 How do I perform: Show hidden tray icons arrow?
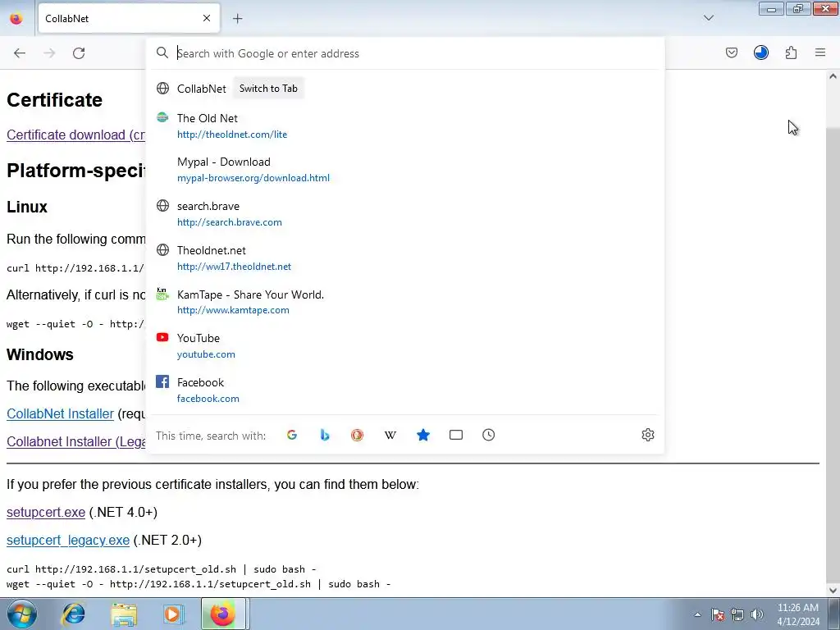[697, 614]
